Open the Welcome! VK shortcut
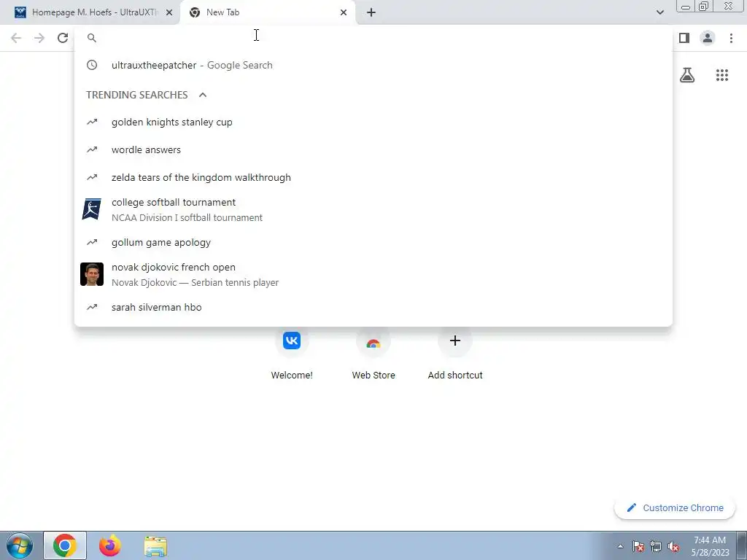Image resolution: width=747 pixels, height=560 pixels. [x=292, y=354]
